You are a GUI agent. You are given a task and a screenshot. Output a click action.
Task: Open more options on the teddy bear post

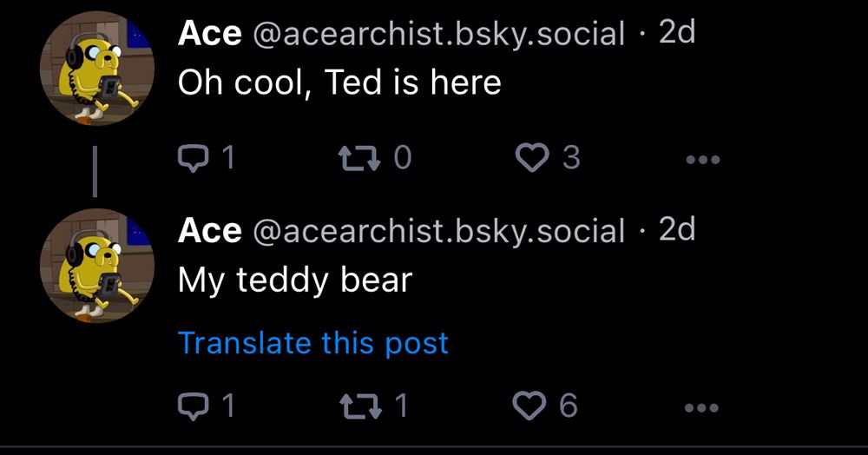[x=702, y=407]
